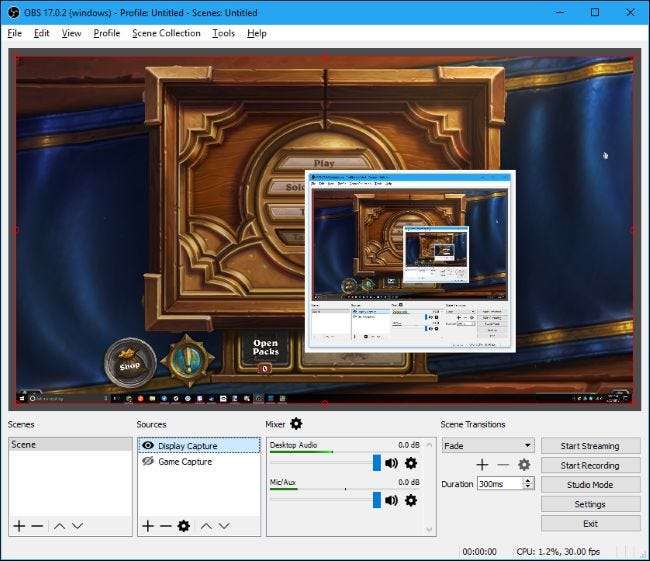The width and height of the screenshot is (650, 561).
Task: Open Mixer settings gear icon
Action: tap(296, 424)
